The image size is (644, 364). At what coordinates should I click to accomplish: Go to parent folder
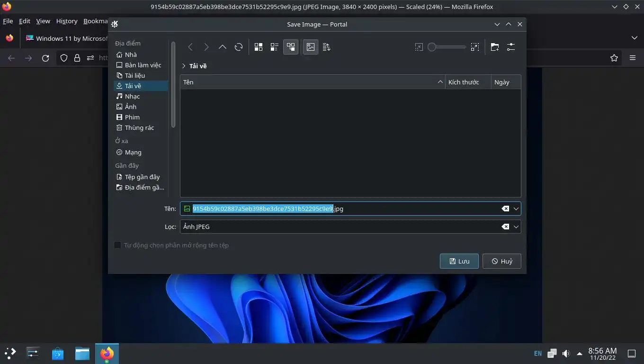(223, 47)
